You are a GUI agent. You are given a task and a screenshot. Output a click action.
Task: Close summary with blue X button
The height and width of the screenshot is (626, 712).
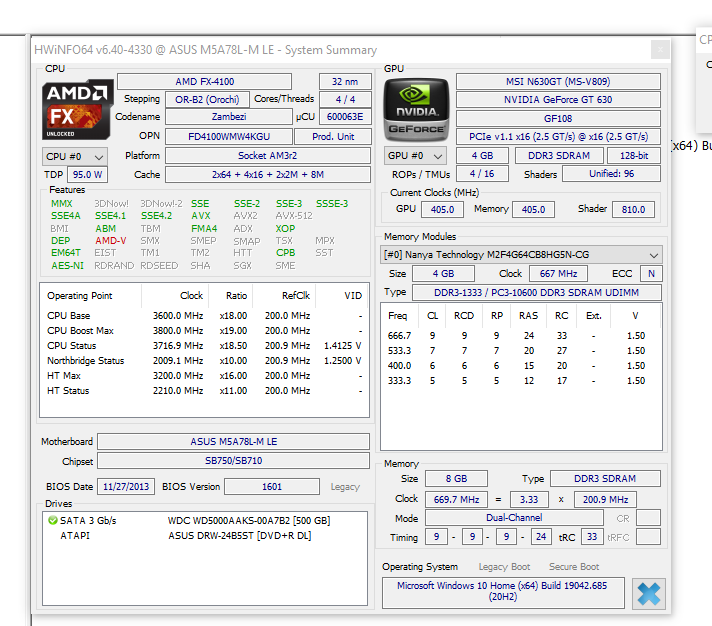pos(648,593)
